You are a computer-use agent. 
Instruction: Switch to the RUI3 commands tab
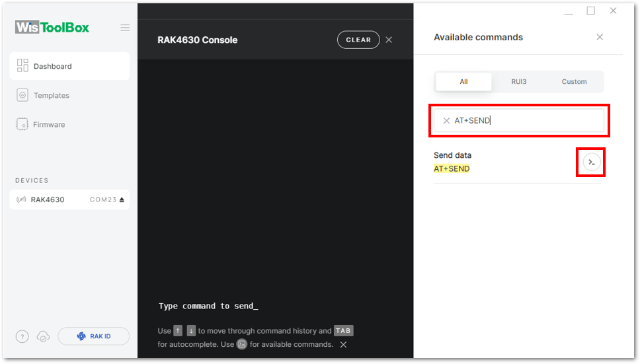(519, 81)
